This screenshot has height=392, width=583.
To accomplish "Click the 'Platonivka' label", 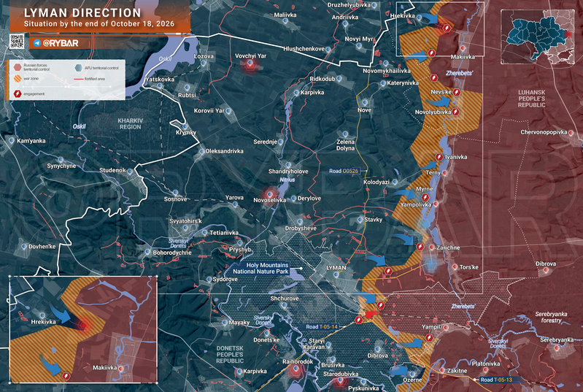I will point(486,364).
